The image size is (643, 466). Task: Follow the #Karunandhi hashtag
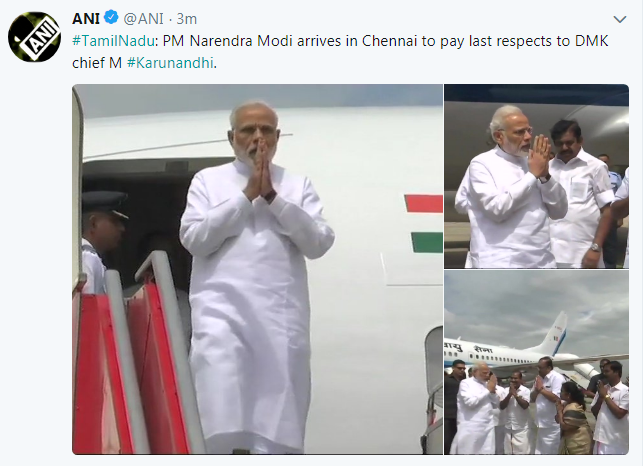pos(170,63)
